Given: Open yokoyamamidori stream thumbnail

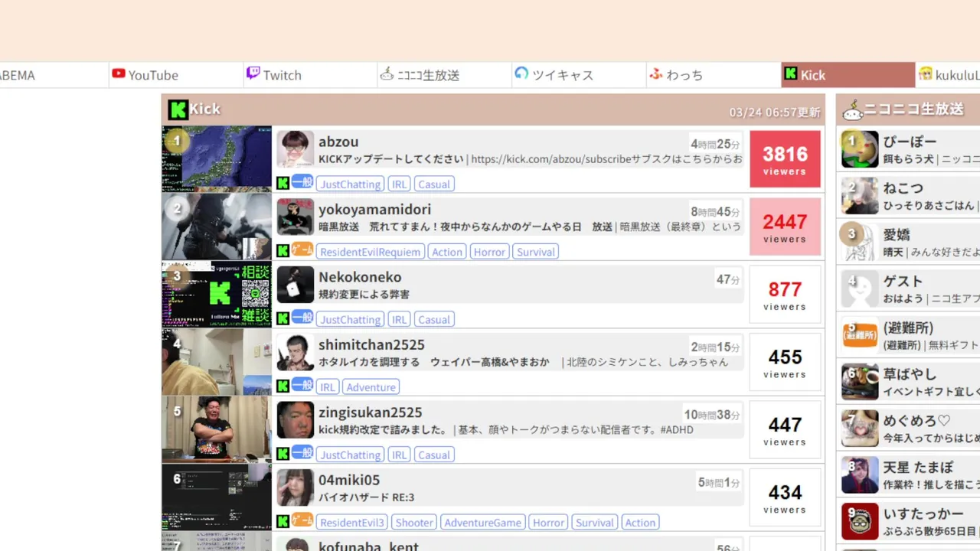Looking at the screenshot, I should click(217, 227).
